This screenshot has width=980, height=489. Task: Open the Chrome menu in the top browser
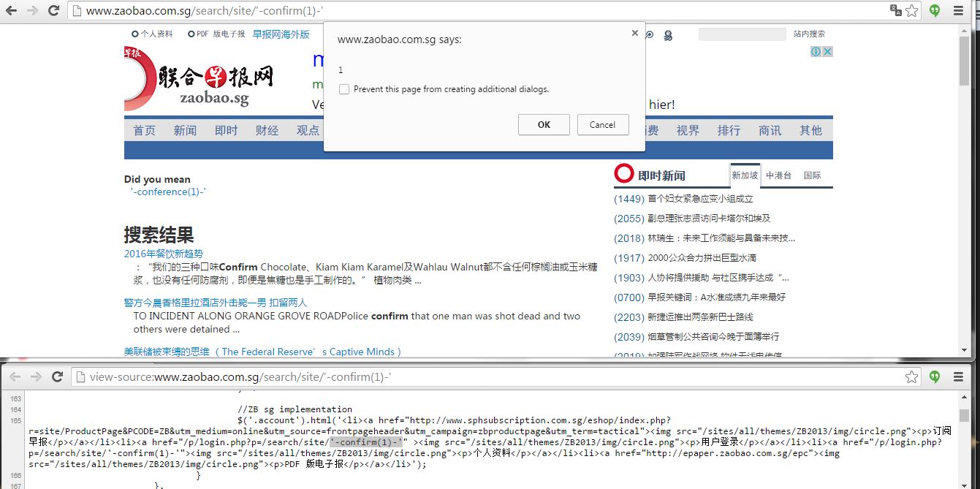pyautogui.click(x=958, y=11)
